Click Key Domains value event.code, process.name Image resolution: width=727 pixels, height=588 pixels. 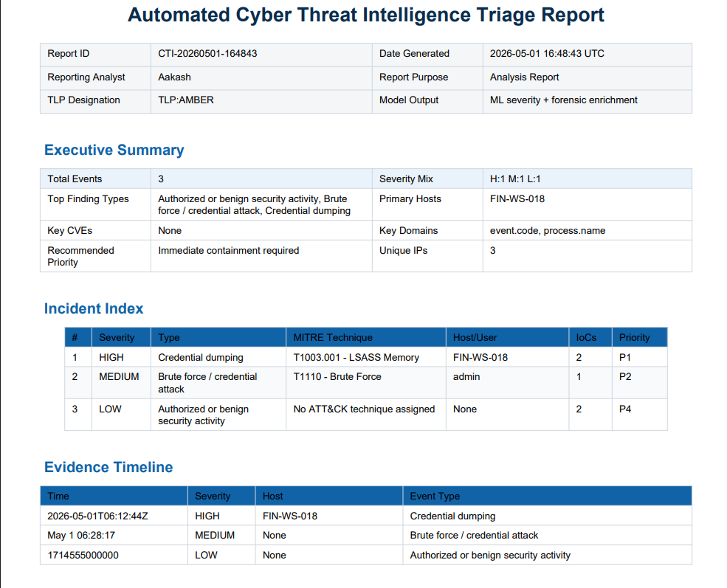pos(548,231)
